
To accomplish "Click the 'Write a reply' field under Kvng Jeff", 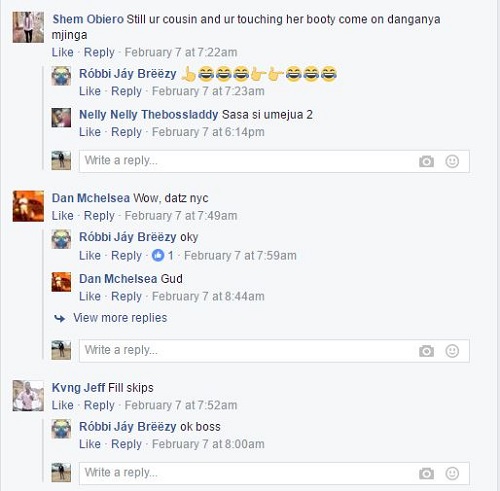I will (274, 473).
